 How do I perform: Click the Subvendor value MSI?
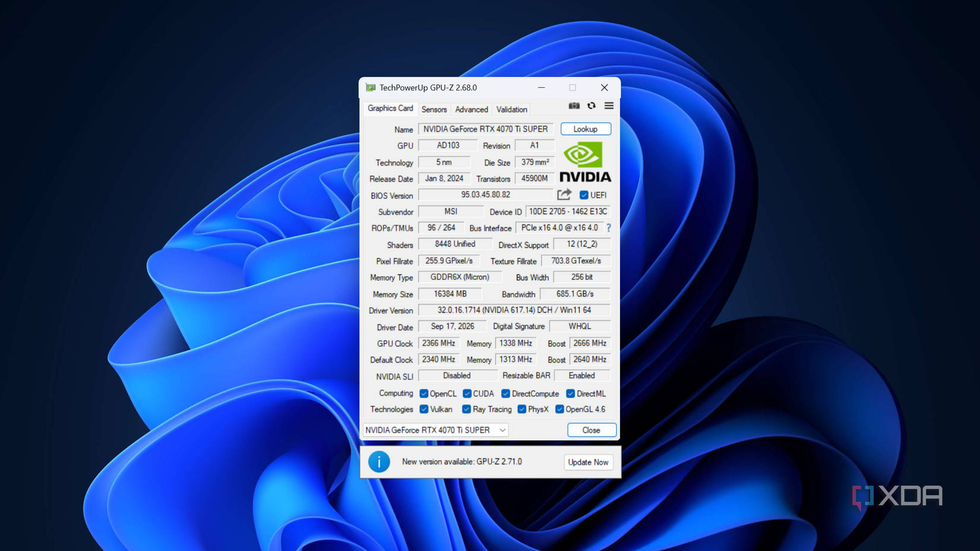click(451, 211)
